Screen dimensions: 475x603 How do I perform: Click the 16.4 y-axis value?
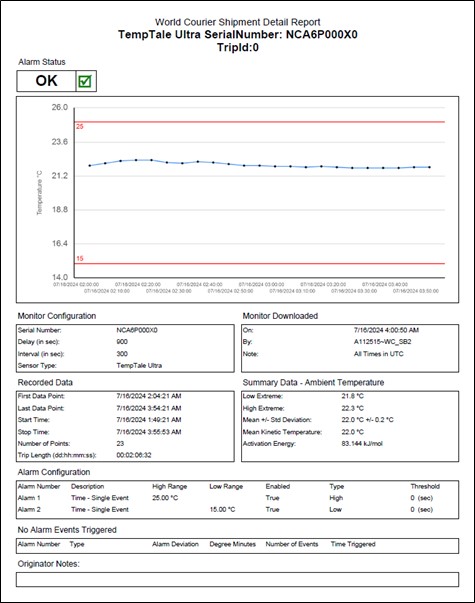60,243
